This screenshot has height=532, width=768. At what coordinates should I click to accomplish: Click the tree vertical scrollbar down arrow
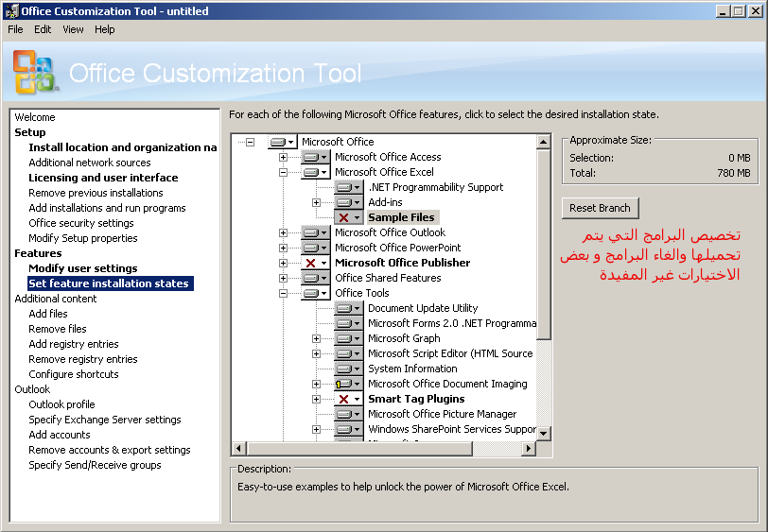(543, 434)
